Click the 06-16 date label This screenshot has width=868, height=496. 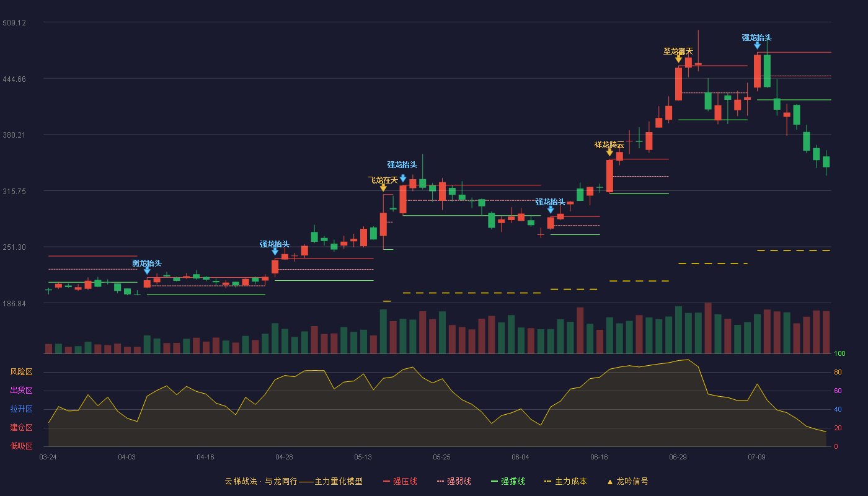[600, 457]
